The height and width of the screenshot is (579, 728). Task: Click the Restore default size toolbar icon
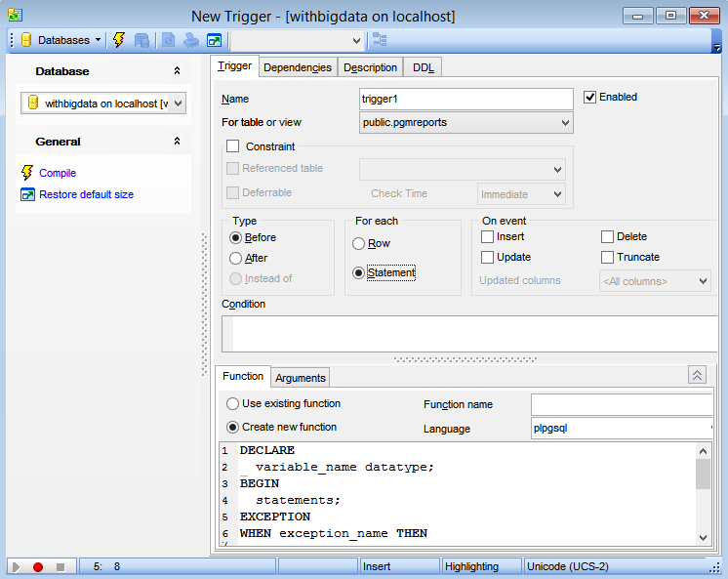[x=214, y=40]
